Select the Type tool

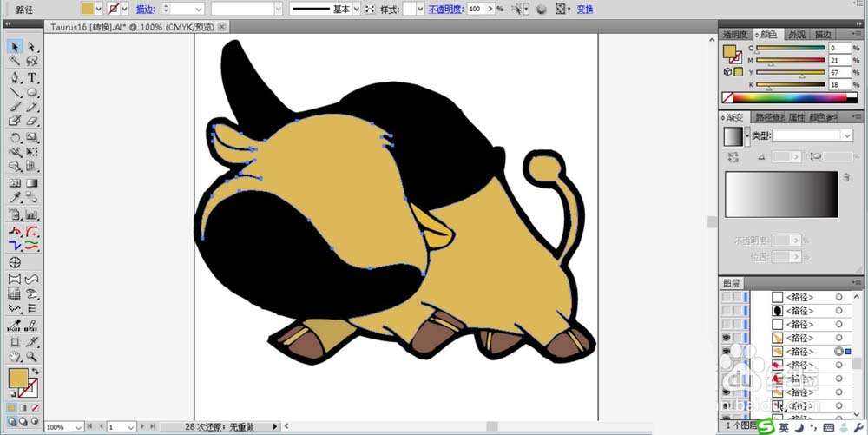point(31,77)
